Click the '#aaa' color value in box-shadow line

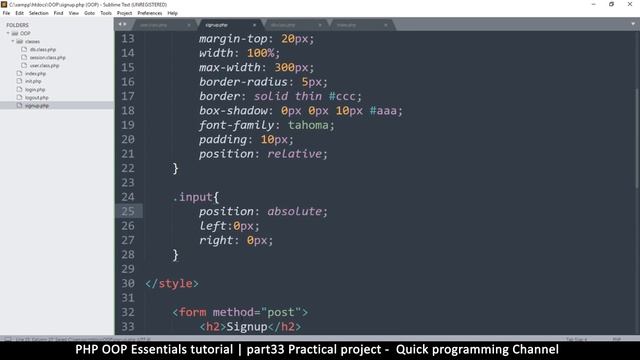tap(383, 111)
